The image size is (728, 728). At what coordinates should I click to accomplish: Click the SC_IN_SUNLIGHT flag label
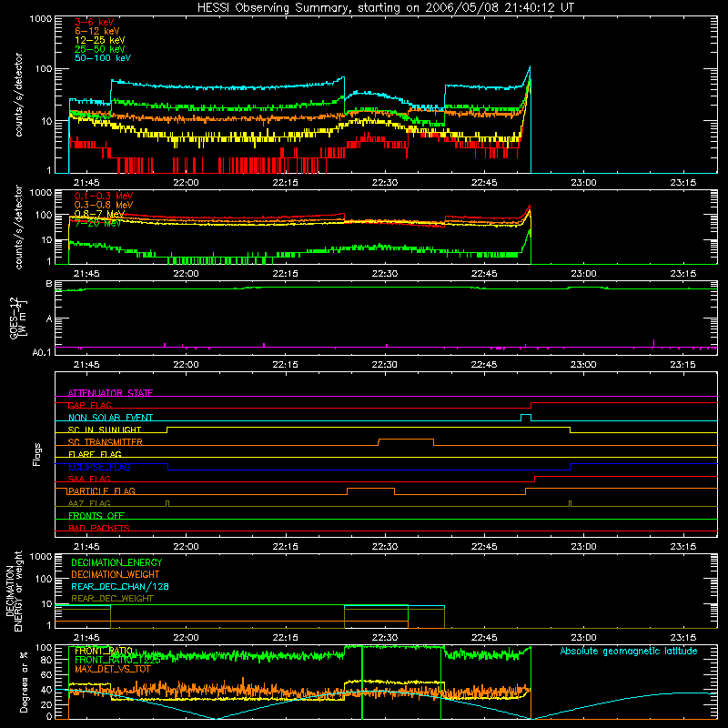point(105,430)
